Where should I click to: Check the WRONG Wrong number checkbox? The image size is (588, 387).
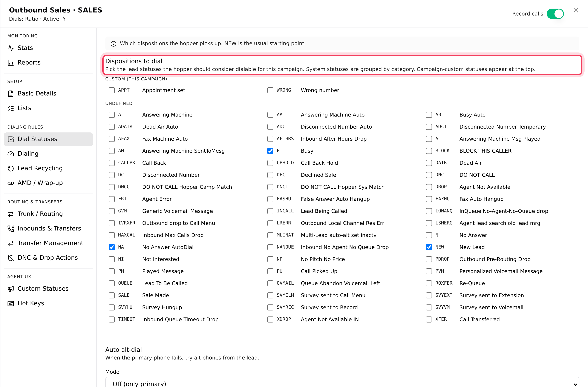(x=270, y=90)
